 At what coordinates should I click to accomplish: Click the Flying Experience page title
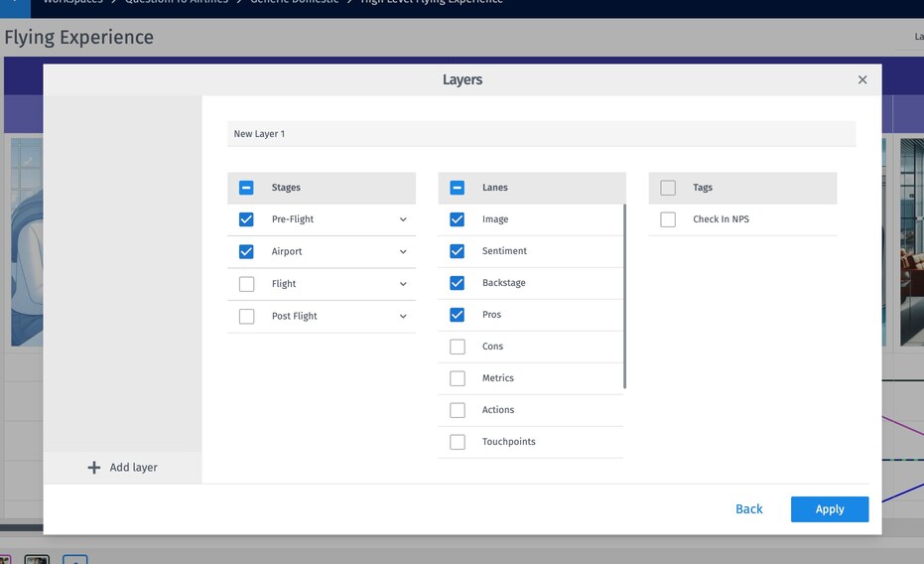pyautogui.click(x=79, y=37)
